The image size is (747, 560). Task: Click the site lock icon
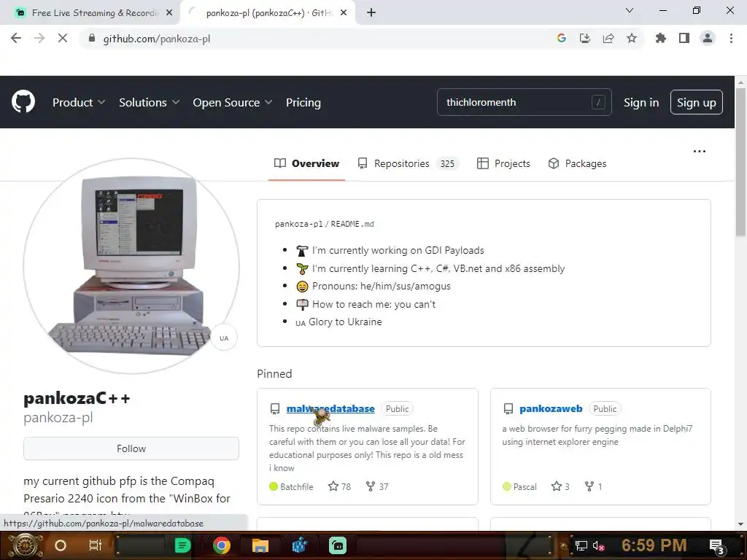click(x=92, y=38)
